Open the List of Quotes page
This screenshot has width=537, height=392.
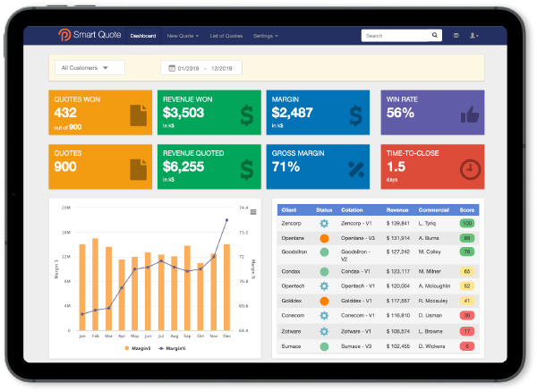(226, 36)
